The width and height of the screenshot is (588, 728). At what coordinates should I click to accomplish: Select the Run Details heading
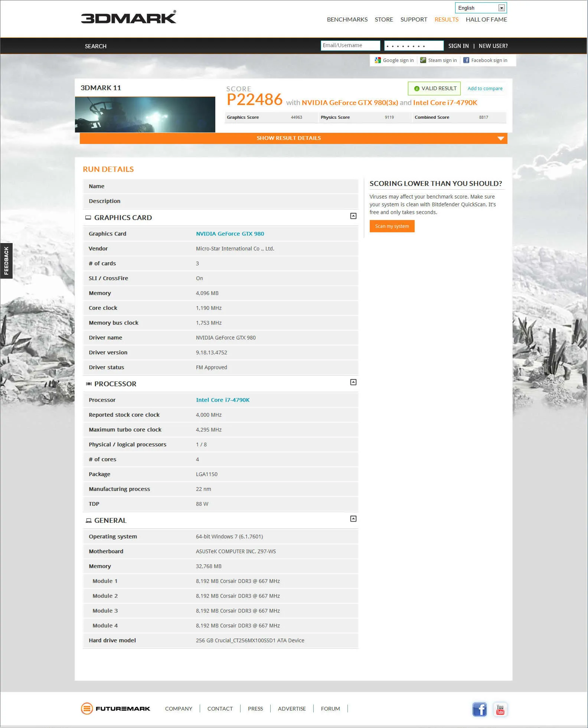[108, 169]
